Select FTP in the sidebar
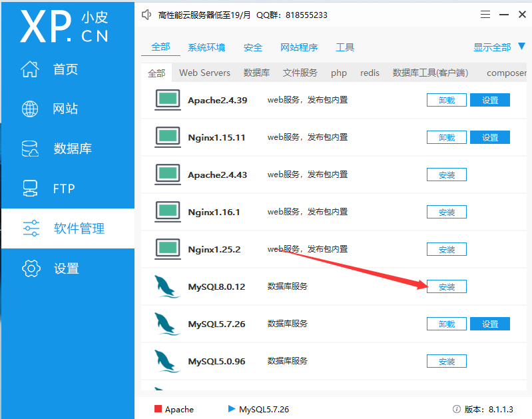 pos(64,189)
